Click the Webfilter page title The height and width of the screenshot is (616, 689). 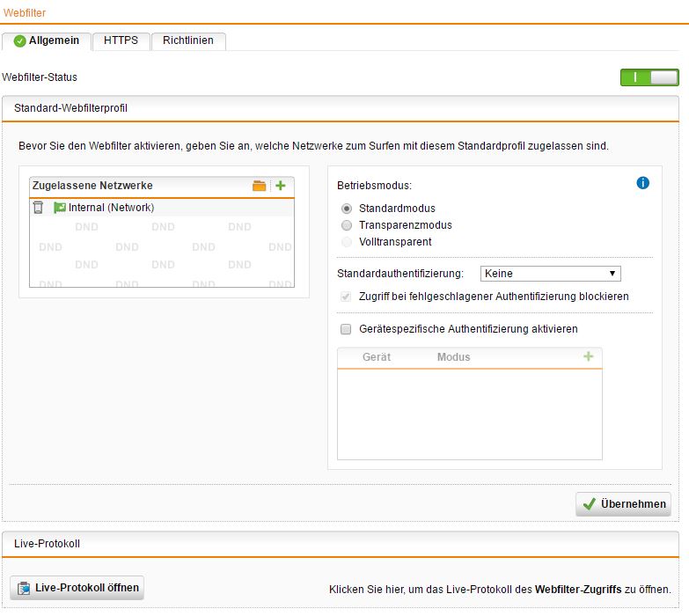pos(25,12)
